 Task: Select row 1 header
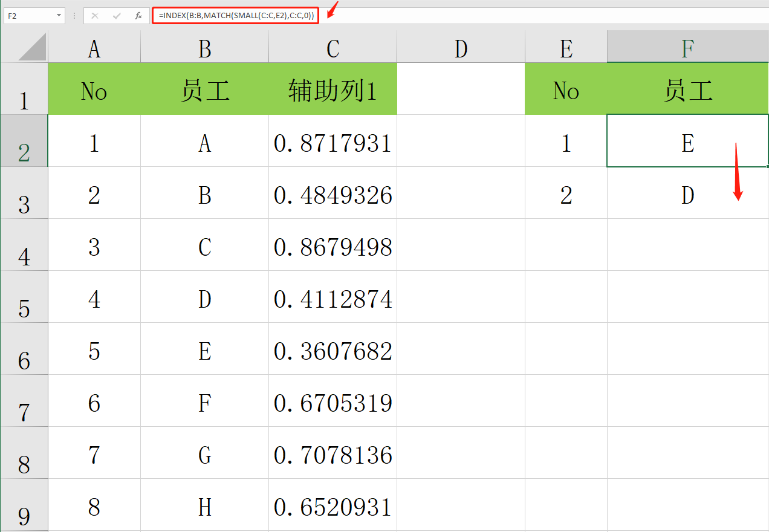click(24, 89)
